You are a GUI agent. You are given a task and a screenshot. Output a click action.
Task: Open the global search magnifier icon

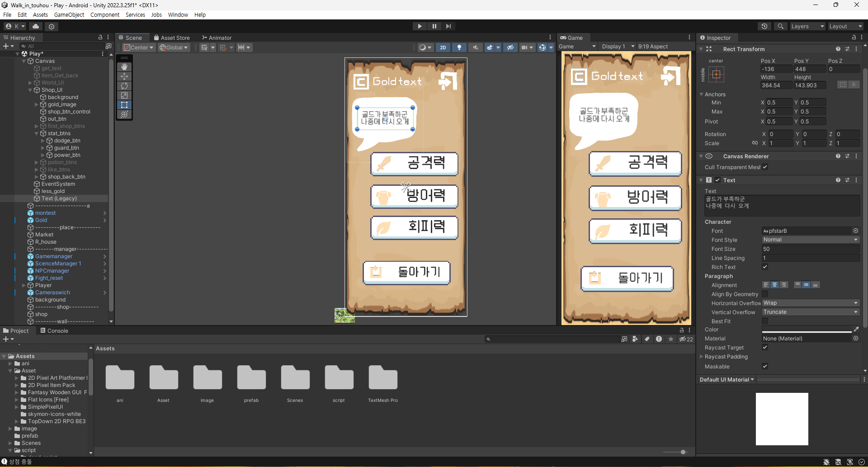point(780,26)
